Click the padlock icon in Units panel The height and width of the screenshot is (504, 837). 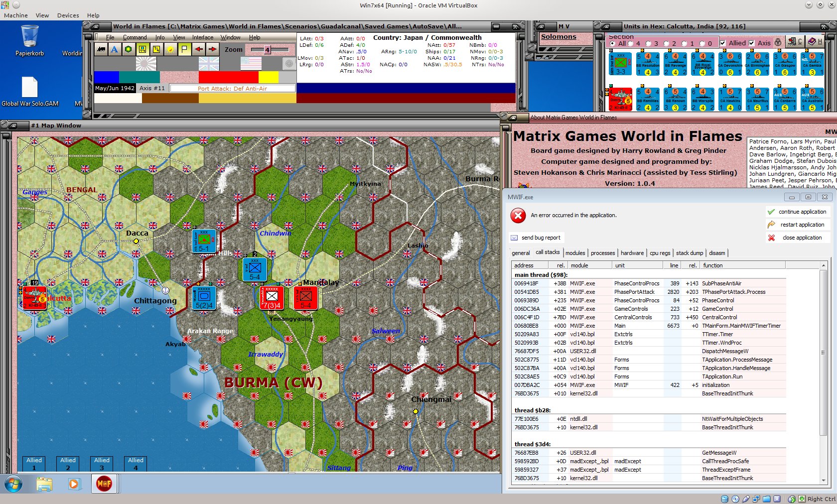[778, 42]
